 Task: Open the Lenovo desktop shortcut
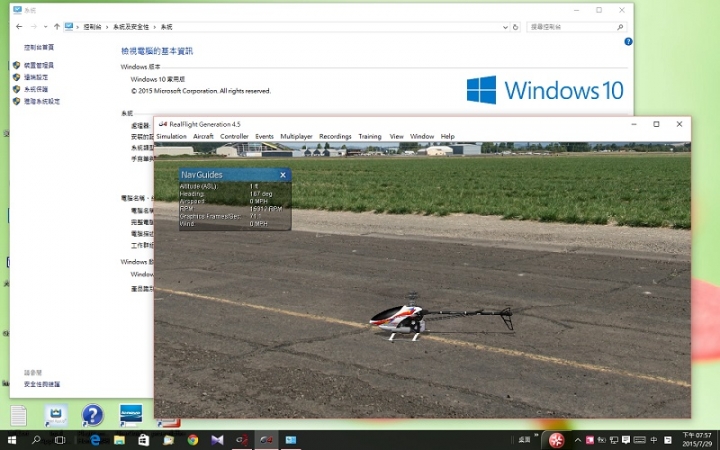[x=130, y=415]
